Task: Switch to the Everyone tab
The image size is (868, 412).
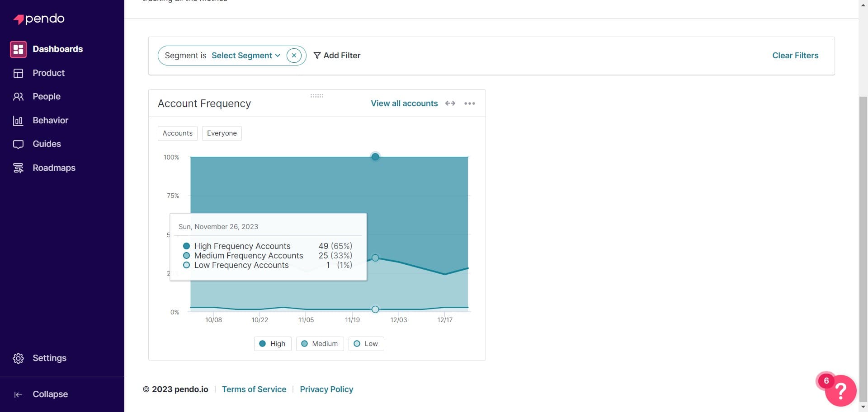Action: [222, 133]
